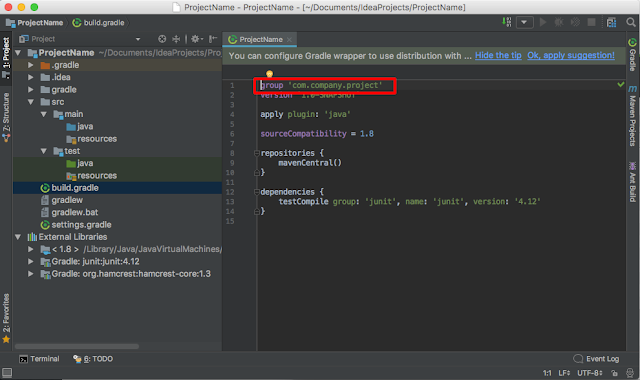Click the project panel horizontal scrollbar
The width and height of the screenshot is (640, 380).
pos(77,346)
